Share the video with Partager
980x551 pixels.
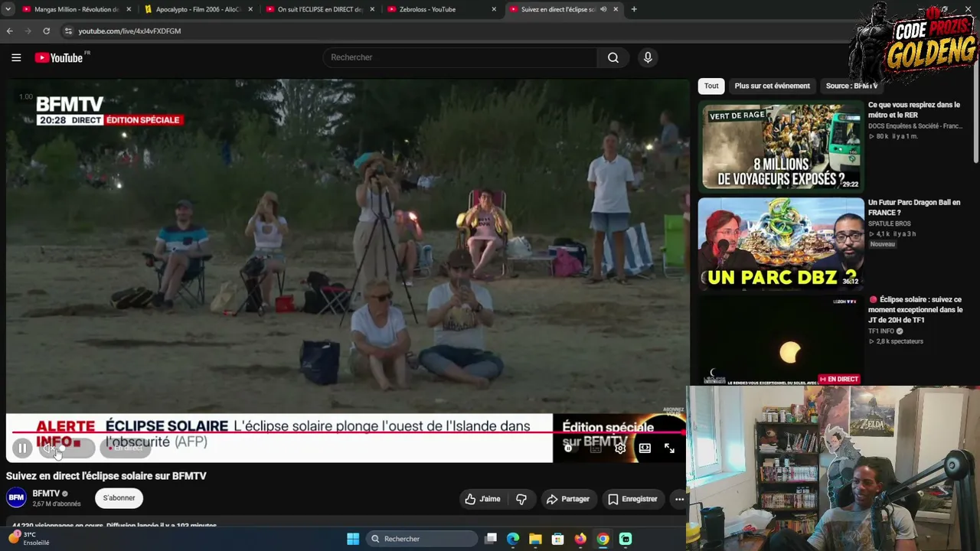(567, 499)
